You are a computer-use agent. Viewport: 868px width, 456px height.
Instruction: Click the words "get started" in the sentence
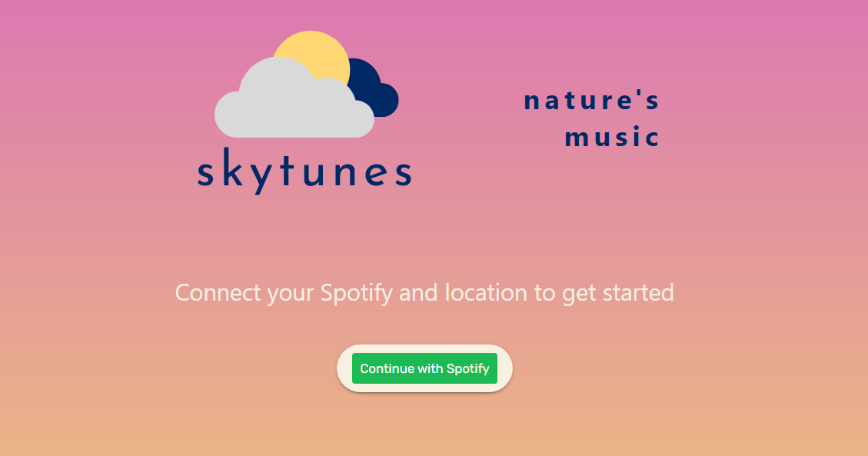(618, 293)
